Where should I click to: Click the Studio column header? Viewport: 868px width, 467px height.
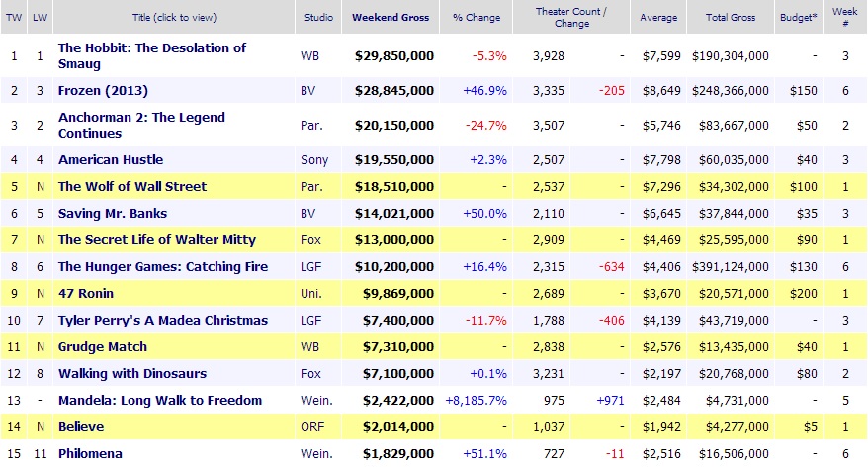tap(316, 18)
